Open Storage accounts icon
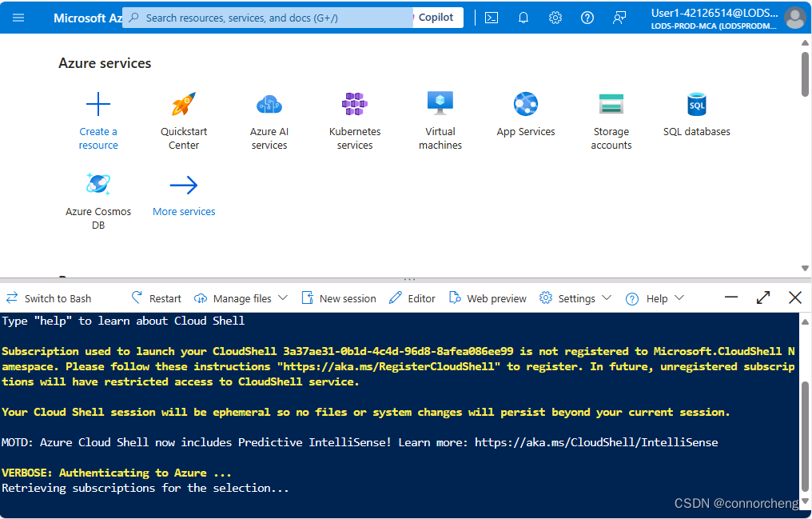 611,104
